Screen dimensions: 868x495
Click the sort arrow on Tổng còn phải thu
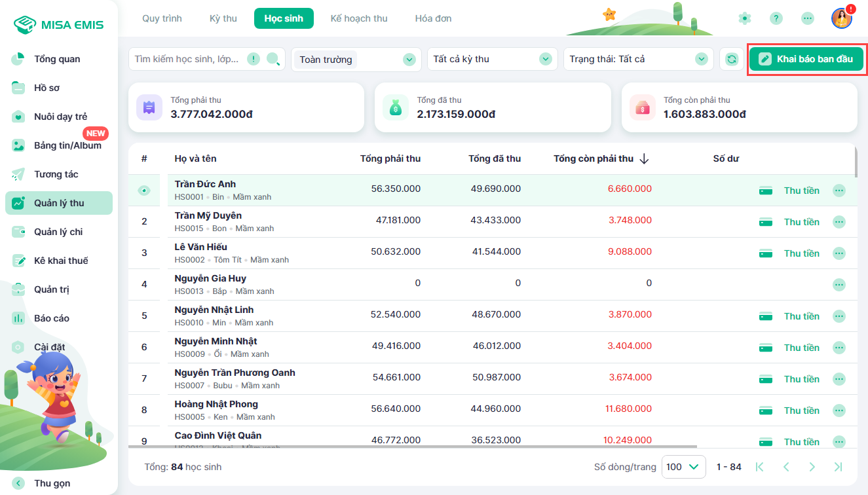[644, 159]
